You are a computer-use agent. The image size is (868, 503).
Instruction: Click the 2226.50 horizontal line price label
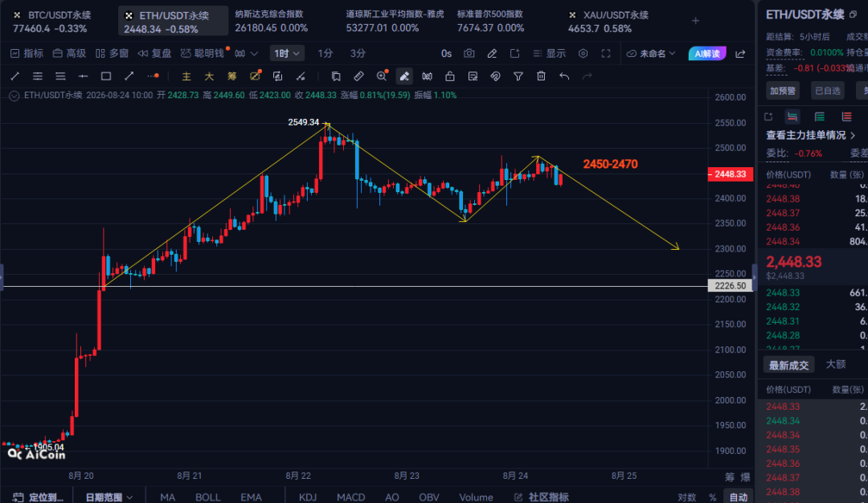[x=730, y=285]
